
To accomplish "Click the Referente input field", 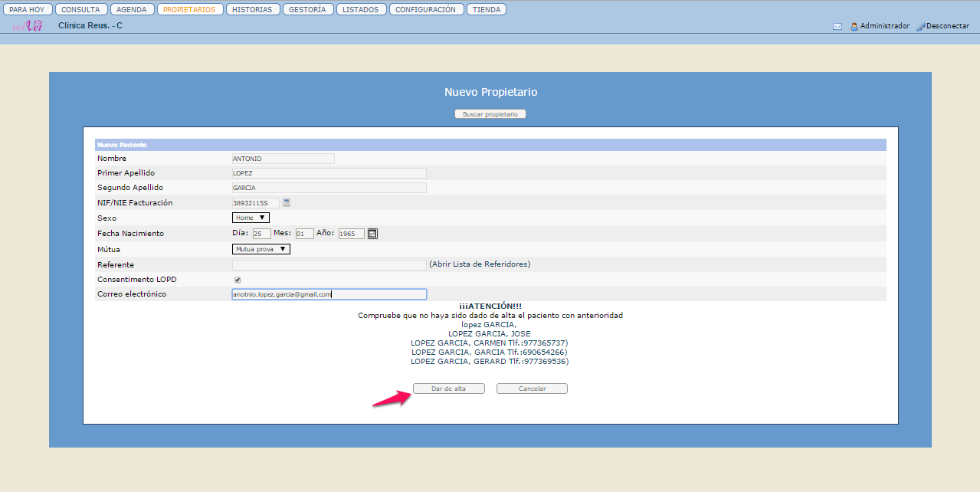I will [329, 264].
